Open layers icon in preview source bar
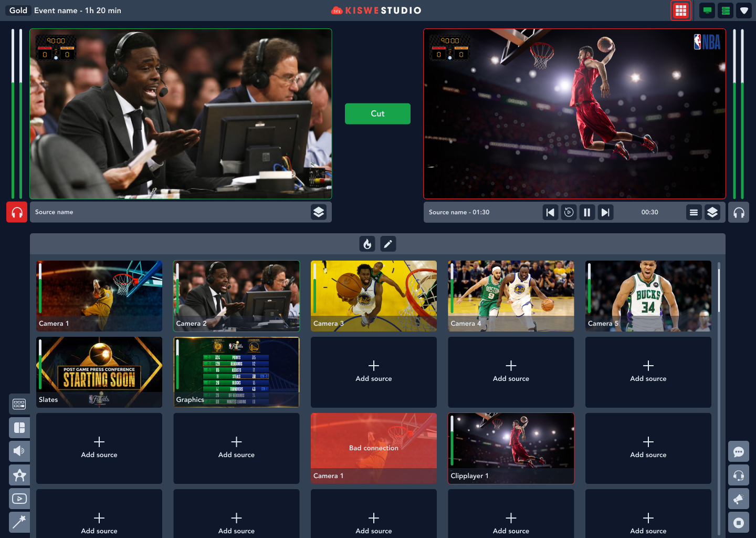Image resolution: width=756 pixels, height=538 pixels. pyautogui.click(x=319, y=212)
